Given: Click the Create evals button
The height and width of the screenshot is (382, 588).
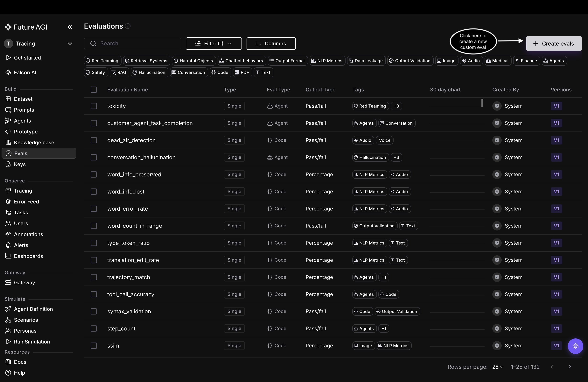Looking at the screenshot, I should [554, 44].
